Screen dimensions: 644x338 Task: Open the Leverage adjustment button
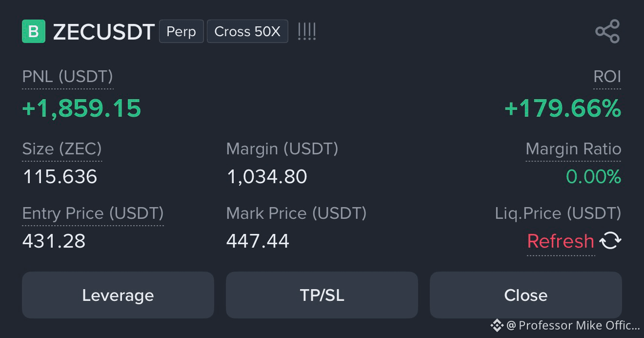(118, 295)
